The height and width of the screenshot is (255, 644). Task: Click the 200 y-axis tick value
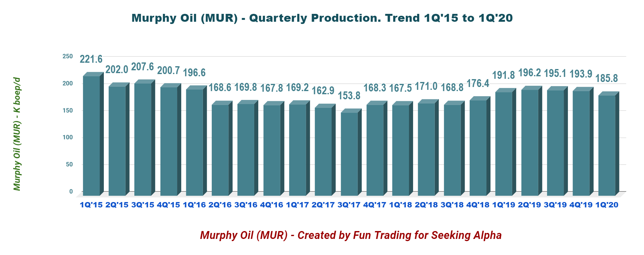pos(68,84)
